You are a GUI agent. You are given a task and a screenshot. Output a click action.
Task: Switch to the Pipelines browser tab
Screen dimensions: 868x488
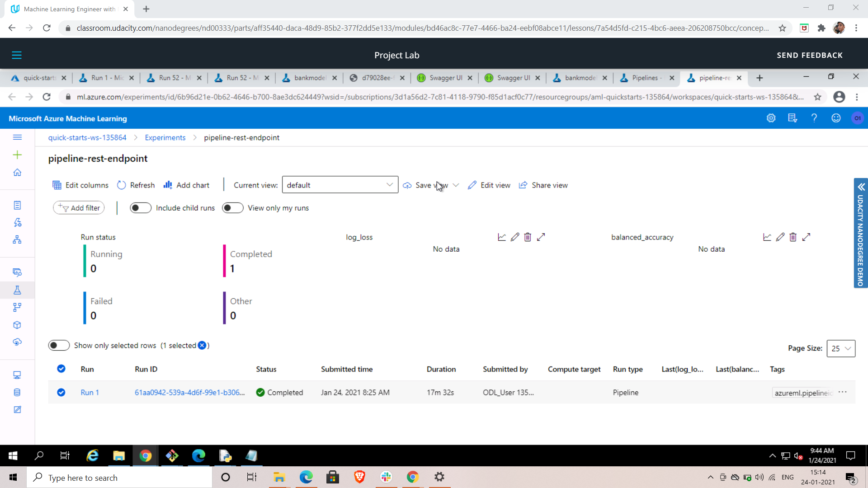644,78
